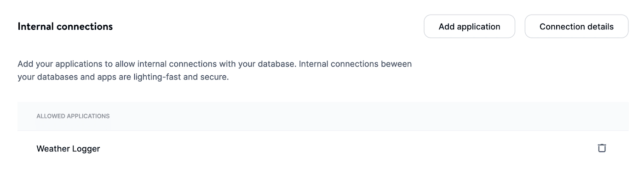The height and width of the screenshot is (185, 644).
Task: Click the 'Internal connections' section title
Action: [x=65, y=27]
